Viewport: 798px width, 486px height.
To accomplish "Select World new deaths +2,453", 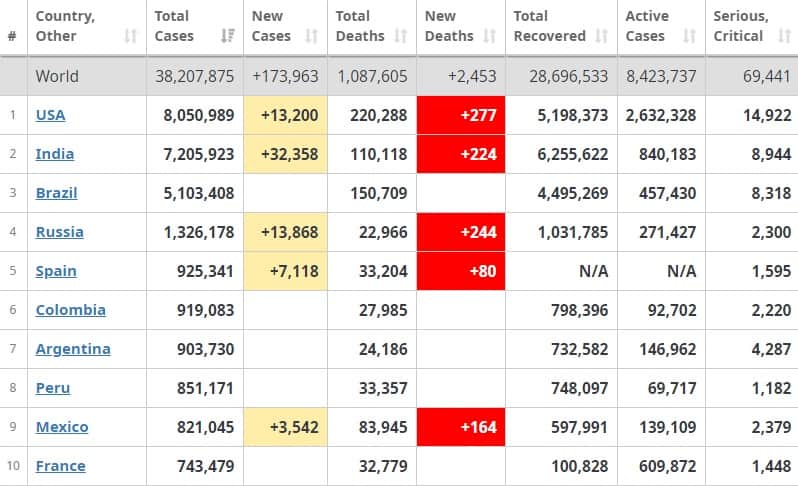I will 472,76.
